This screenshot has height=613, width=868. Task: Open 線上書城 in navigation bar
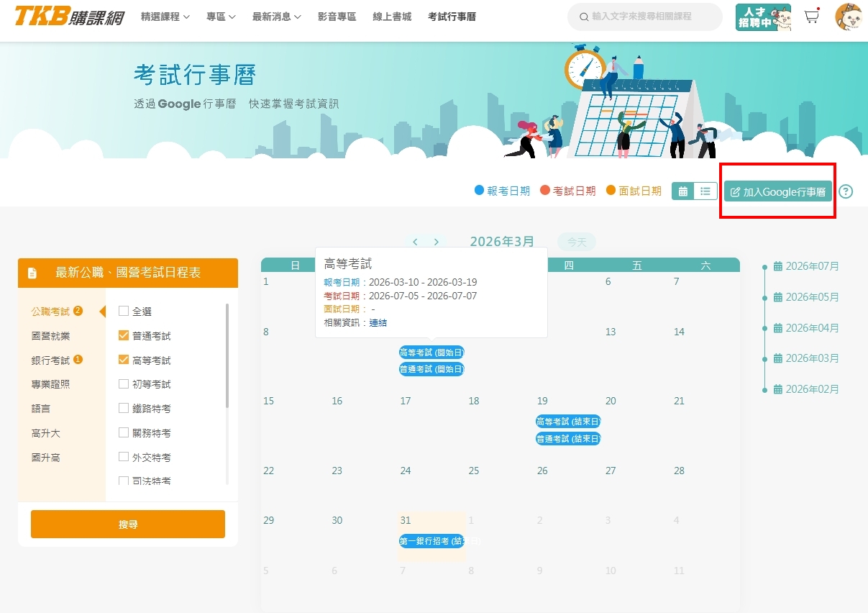coord(392,17)
